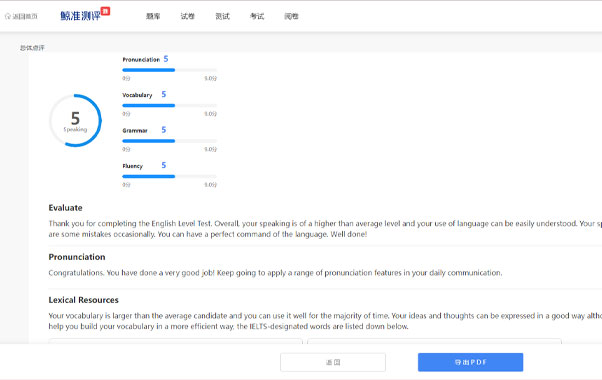The width and height of the screenshot is (602, 380).
Task: Click the 鲸准测评 logo
Action: (x=81, y=16)
